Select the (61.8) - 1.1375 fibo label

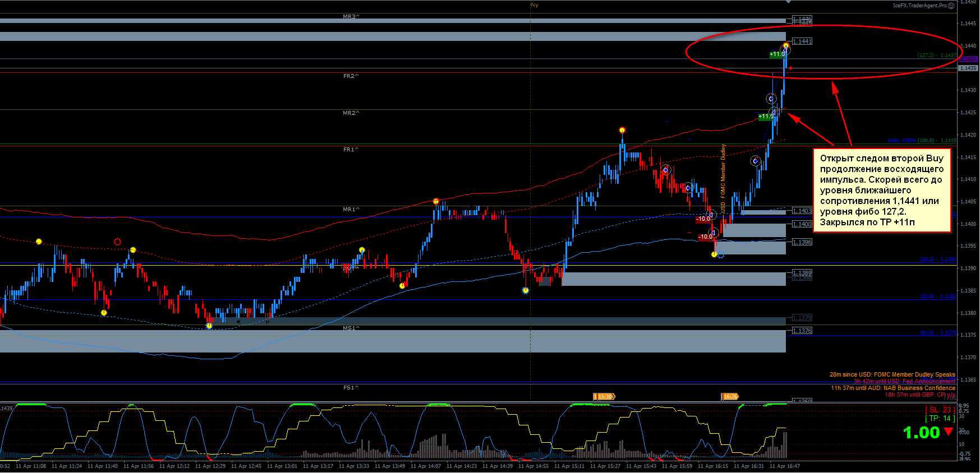938,333
